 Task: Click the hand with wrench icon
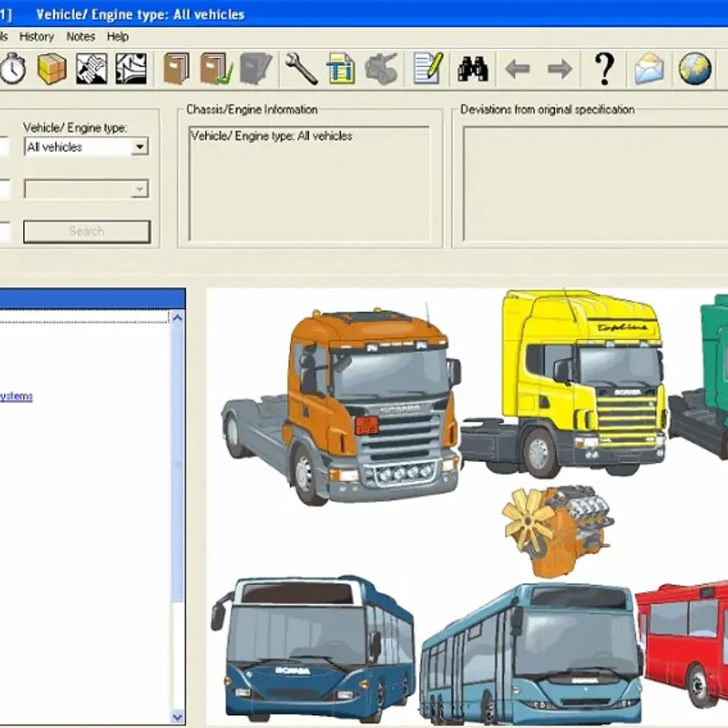pyautogui.click(x=91, y=69)
